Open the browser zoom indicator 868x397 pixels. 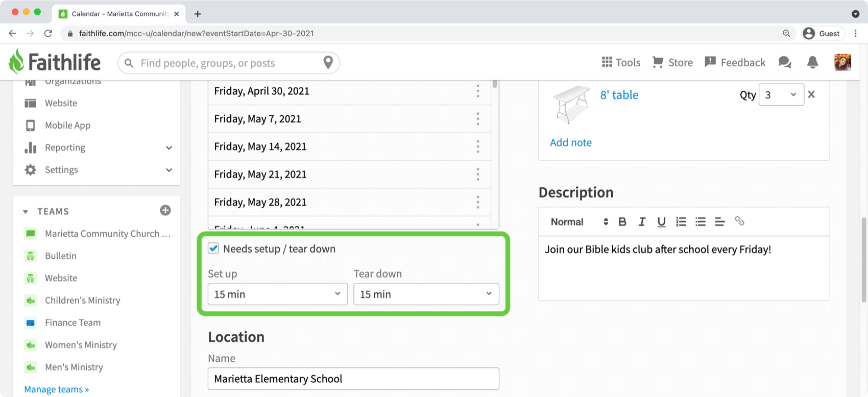tap(786, 34)
